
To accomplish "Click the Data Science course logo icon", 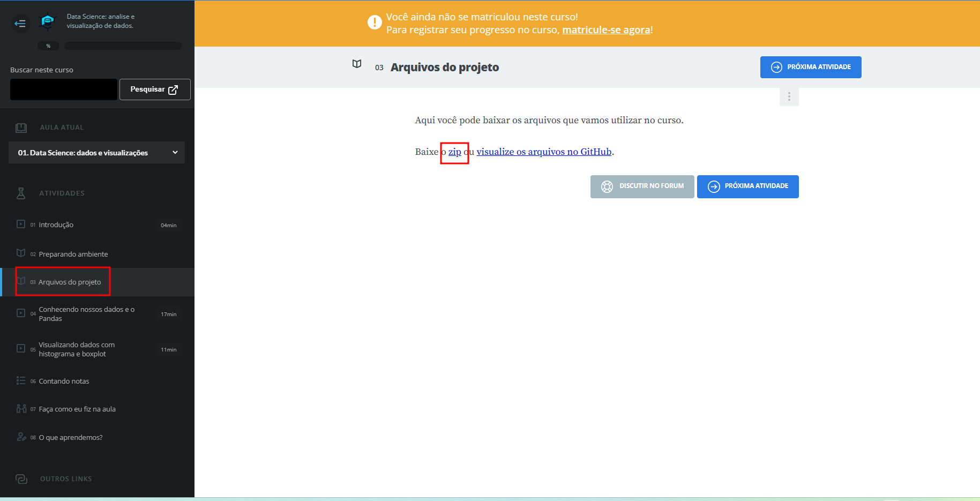I will [48, 21].
